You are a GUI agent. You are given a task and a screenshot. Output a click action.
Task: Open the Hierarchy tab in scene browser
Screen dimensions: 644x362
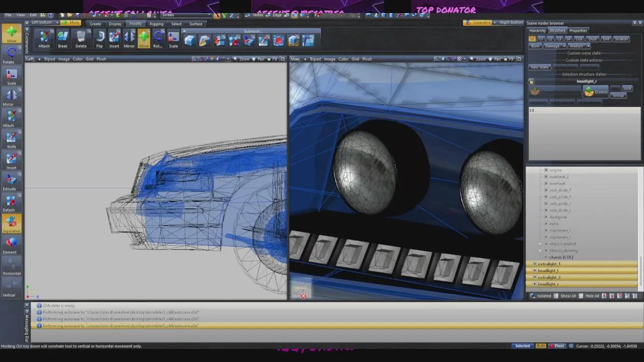[x=537, y=31]
